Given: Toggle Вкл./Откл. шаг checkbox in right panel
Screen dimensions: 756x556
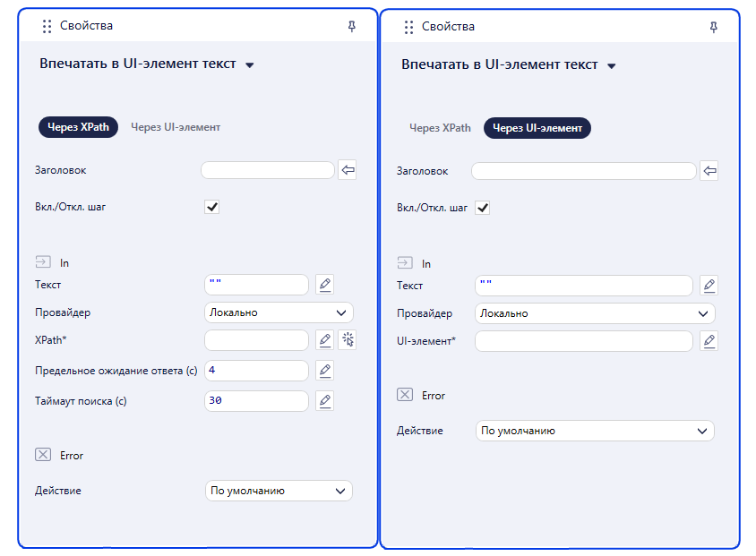Looking at the screenshot, I should pyautogui.click(x=483, y=208).
